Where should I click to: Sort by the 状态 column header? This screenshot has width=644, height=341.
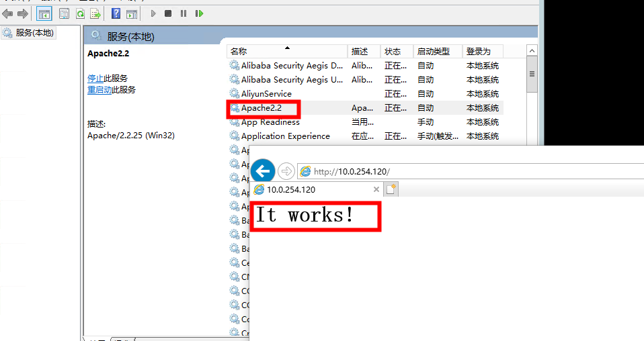[397, 51]
